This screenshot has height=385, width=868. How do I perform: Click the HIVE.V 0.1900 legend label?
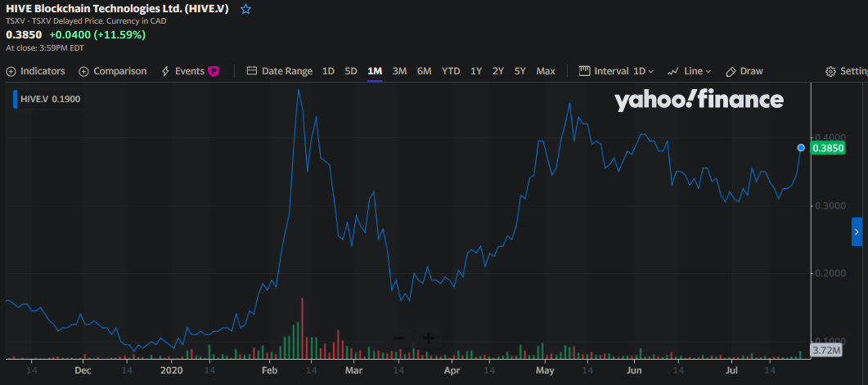click(x=51, y=99)
